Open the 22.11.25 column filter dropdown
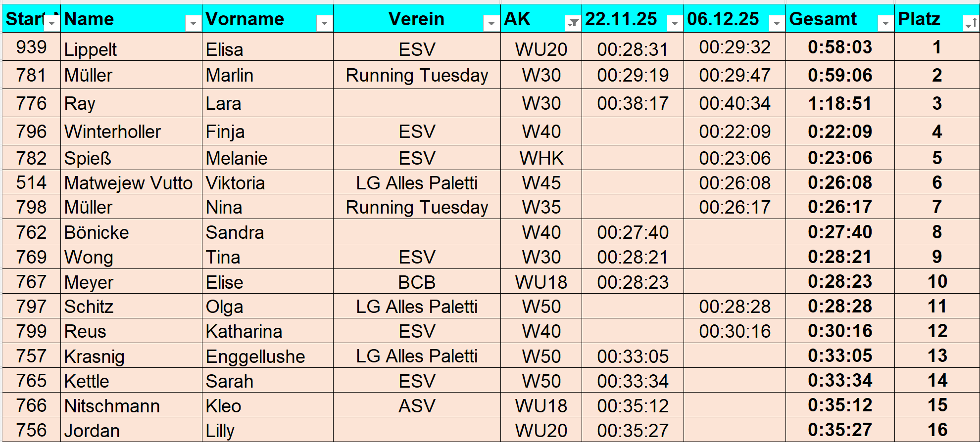This screenshot has width=980, height=442. click(x=675, y=23)
